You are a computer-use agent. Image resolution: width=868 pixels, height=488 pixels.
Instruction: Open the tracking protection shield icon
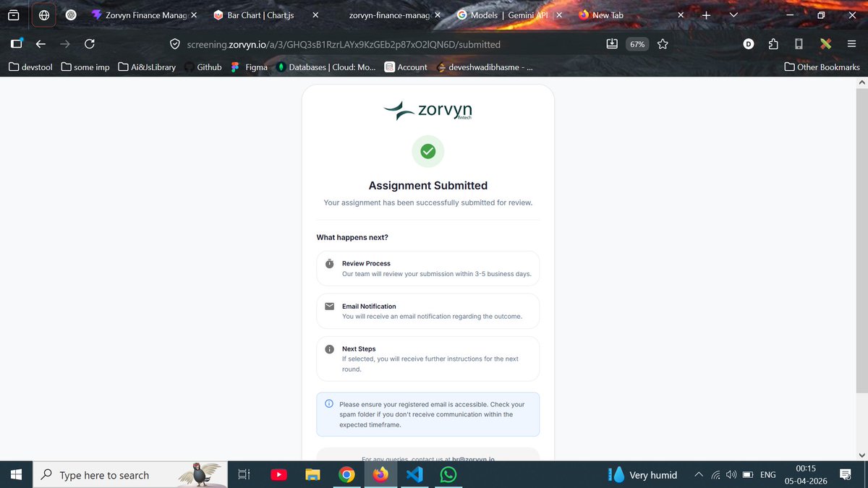pyautogui.click(x=174, y=44)
